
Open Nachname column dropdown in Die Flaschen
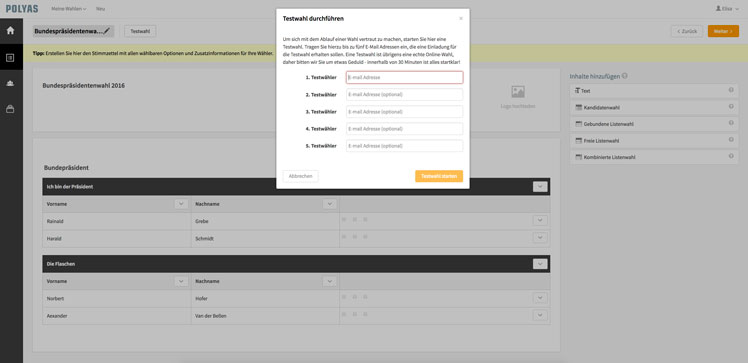tap(329, 281)
